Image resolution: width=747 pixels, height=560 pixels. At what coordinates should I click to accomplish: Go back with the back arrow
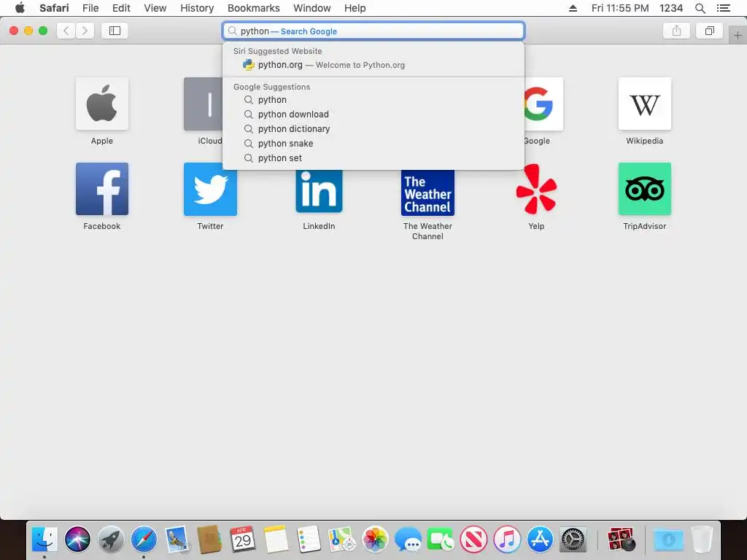click(x=66, y=31)
